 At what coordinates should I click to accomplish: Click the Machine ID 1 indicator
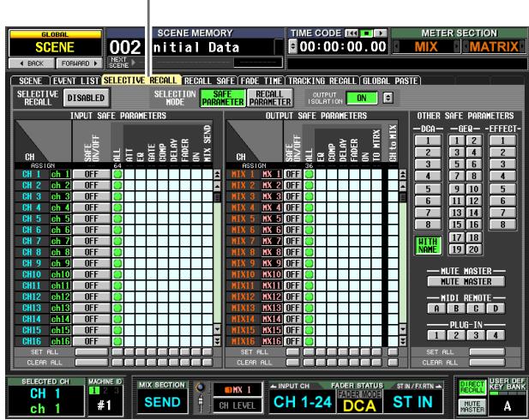click(x=93, y=390)
